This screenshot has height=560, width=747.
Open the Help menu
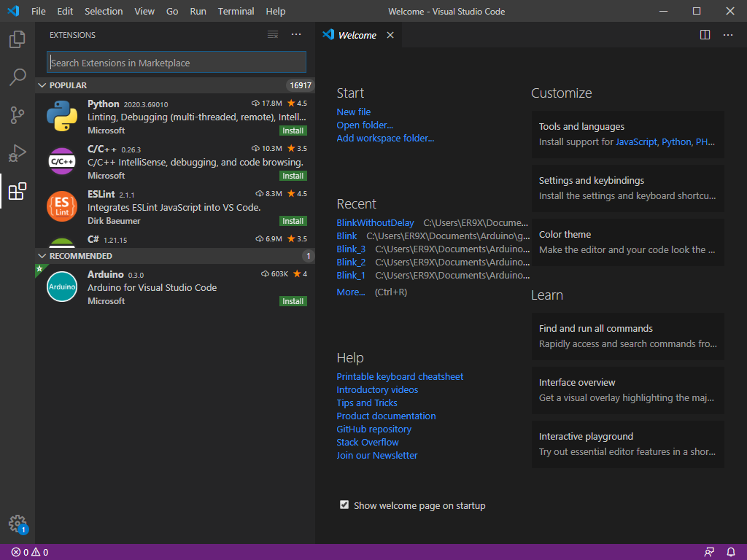275,12
